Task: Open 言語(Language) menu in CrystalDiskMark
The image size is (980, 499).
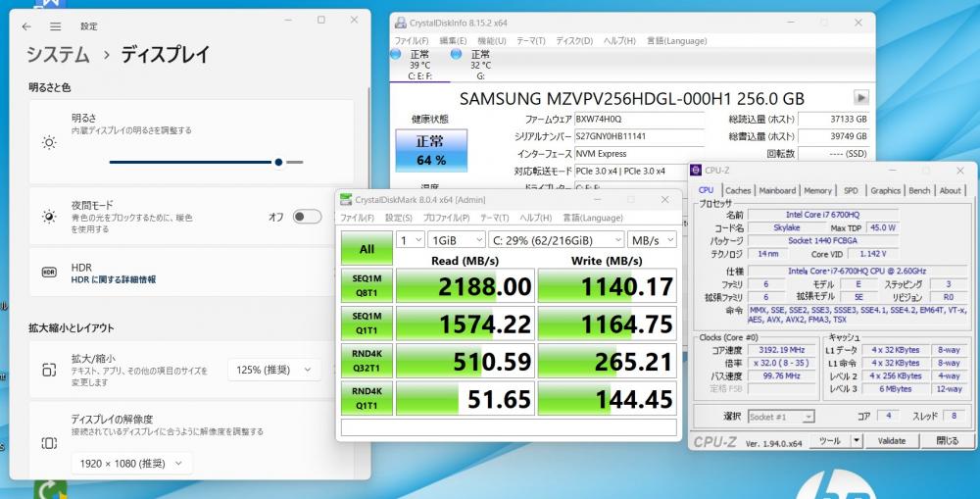Action: [x=593, y=218]
